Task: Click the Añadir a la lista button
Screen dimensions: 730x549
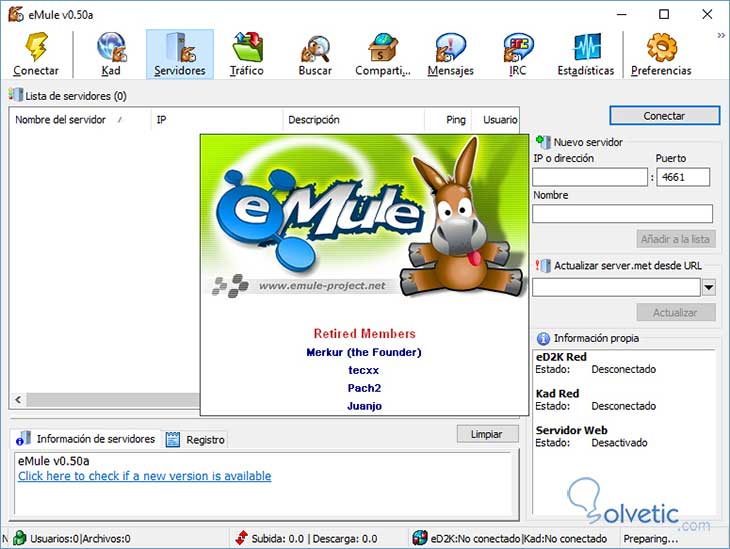Action: click(676, 239)
